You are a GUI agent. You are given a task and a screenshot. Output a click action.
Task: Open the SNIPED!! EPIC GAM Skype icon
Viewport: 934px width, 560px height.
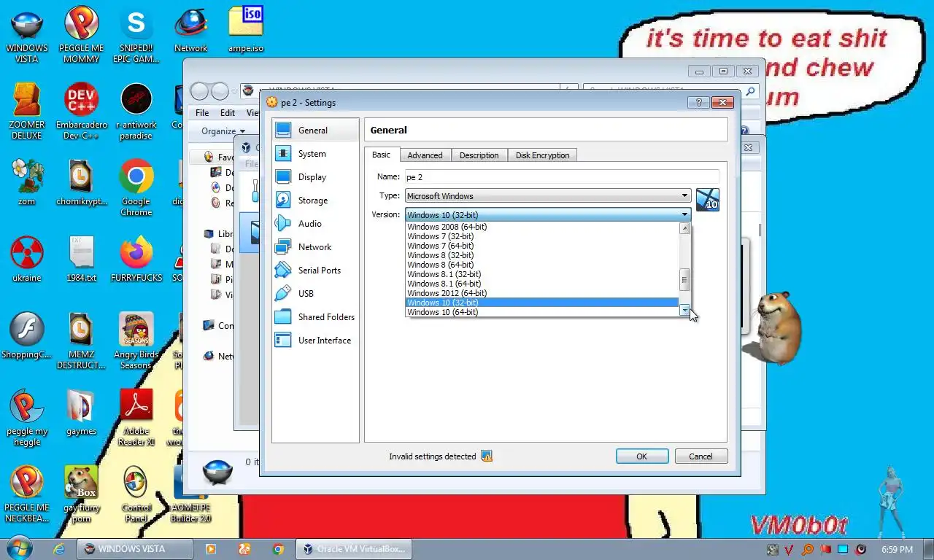coord(136,34)
